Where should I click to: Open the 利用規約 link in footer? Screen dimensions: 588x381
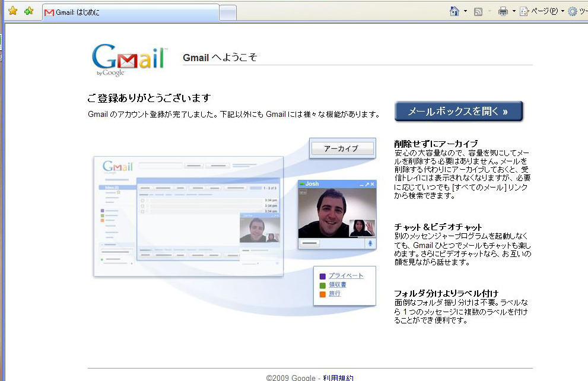(338, 377)
